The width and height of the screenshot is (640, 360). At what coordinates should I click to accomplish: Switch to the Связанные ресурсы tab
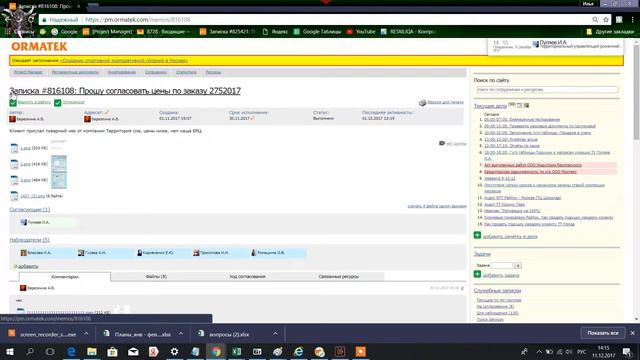coord(338,277)
